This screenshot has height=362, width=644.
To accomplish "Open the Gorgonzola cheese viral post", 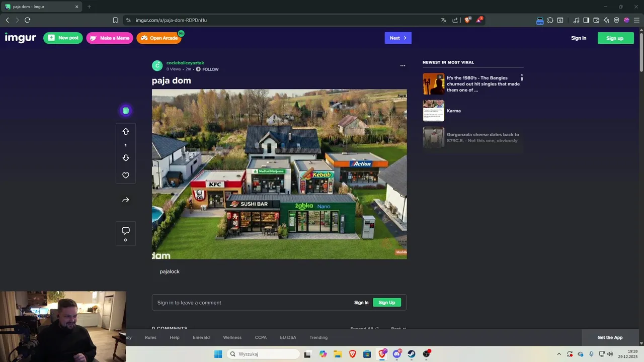I will [x=472, y=138].
